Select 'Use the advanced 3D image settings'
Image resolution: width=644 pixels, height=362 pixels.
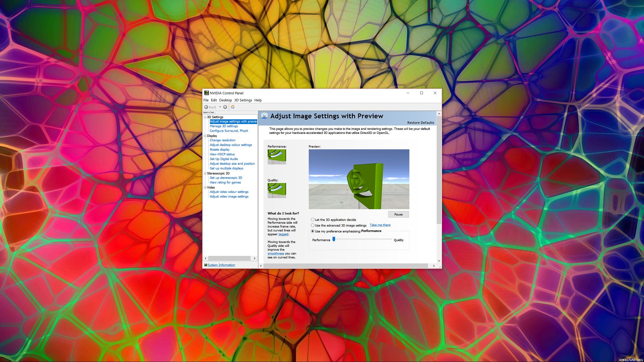click(x=313, y=226)
